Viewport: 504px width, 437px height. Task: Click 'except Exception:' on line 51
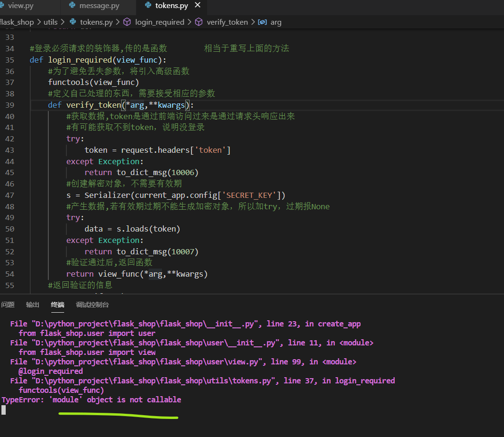coord(105,240)
